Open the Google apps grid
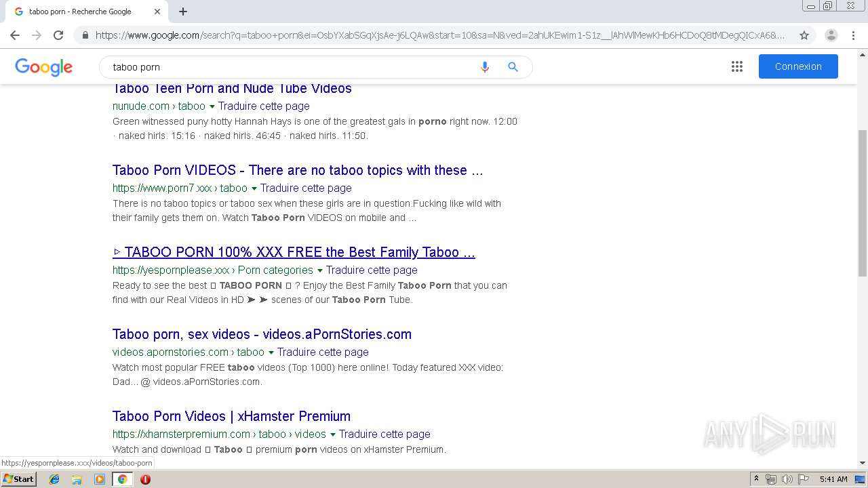 [737, 66]
